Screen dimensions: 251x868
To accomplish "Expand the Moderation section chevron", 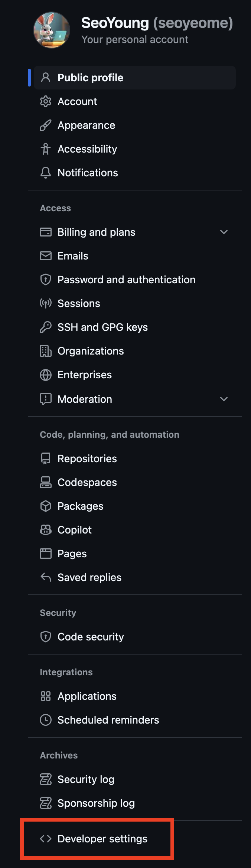I will click(x=224, y=399).
